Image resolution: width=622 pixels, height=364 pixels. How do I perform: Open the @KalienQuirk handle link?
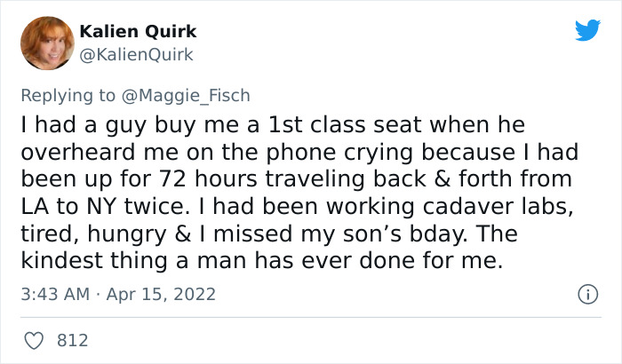pos(136,54)
